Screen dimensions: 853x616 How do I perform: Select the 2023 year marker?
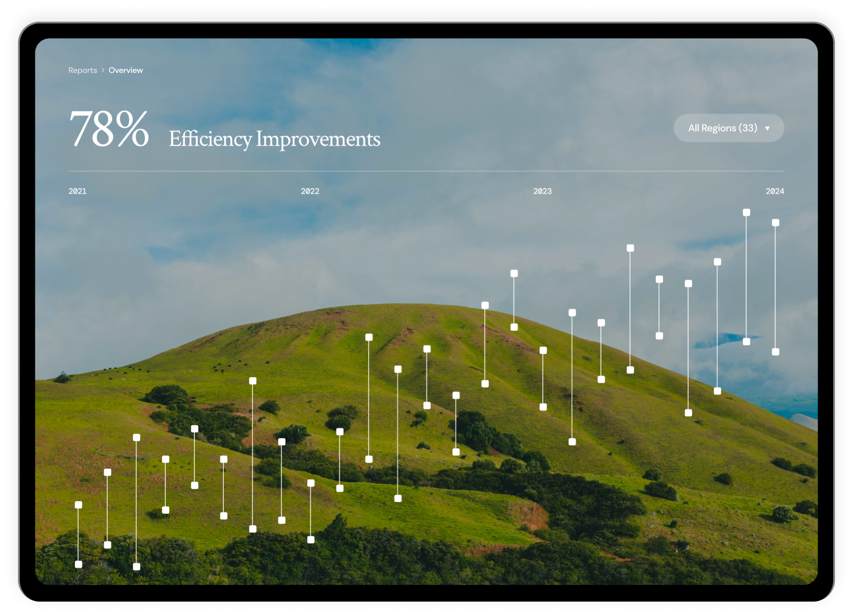tap(542, 191)
